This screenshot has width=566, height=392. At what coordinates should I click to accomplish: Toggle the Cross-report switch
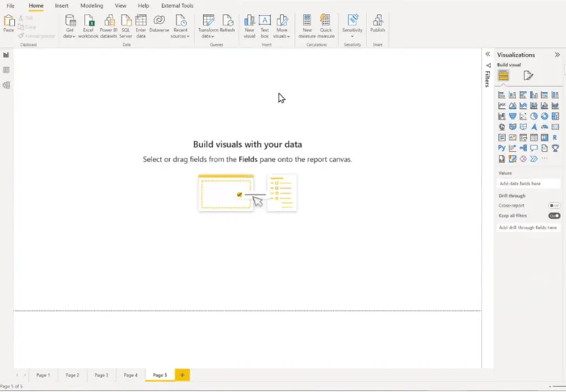[x=554, y=205]
